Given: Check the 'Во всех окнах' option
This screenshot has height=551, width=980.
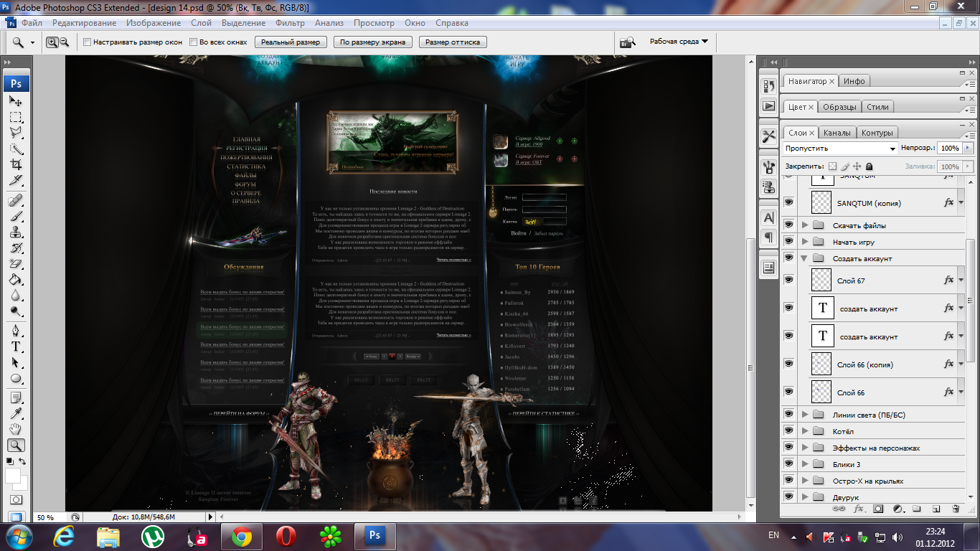Looking at the screenshot, I should tap(194, 42).
